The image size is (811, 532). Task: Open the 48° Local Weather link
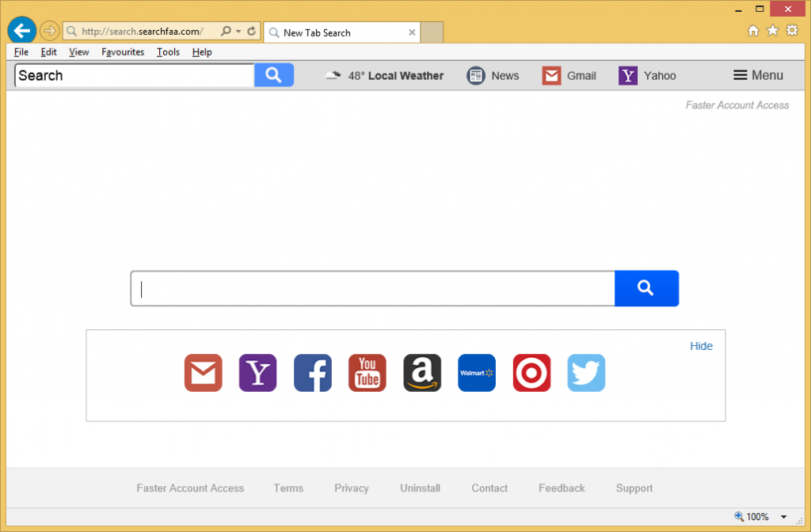396,76
